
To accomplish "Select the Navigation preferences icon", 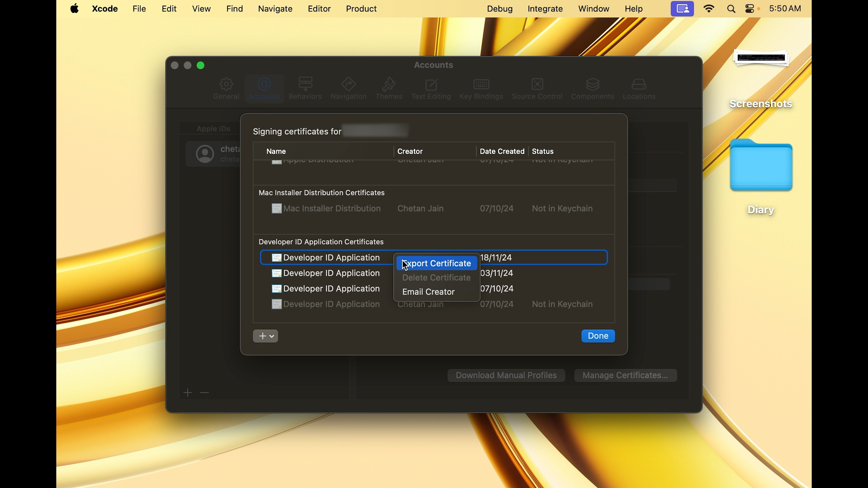I will 348,84.
